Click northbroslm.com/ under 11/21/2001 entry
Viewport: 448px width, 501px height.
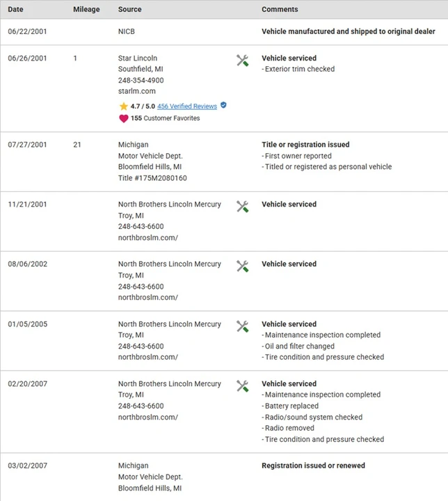click(x=148, y=238)
